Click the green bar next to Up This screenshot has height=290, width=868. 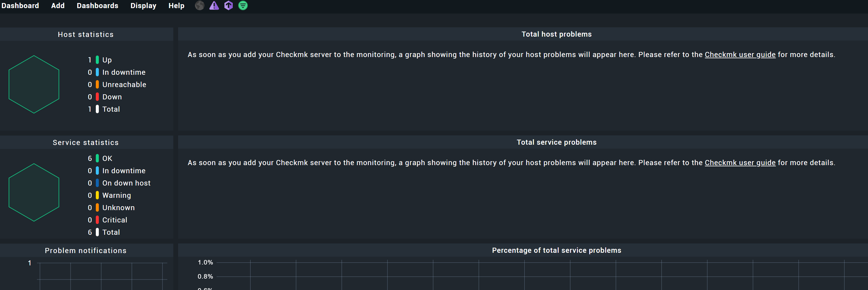coord(97,60)
